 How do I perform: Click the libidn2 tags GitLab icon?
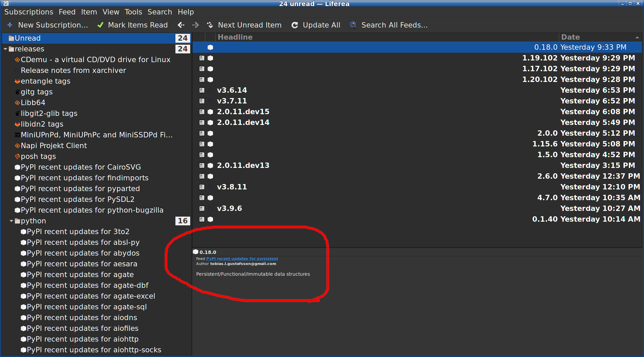(17, 124)
